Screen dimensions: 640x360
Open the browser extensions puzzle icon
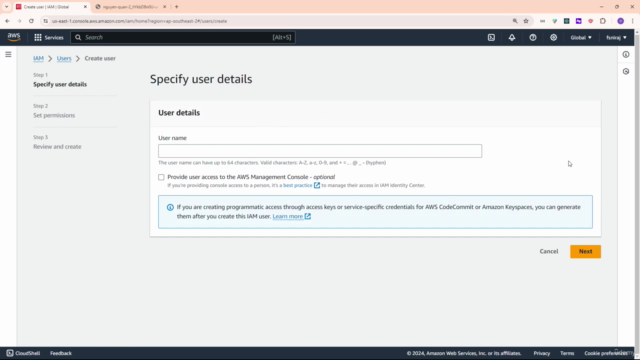click(x=603, y=21)
